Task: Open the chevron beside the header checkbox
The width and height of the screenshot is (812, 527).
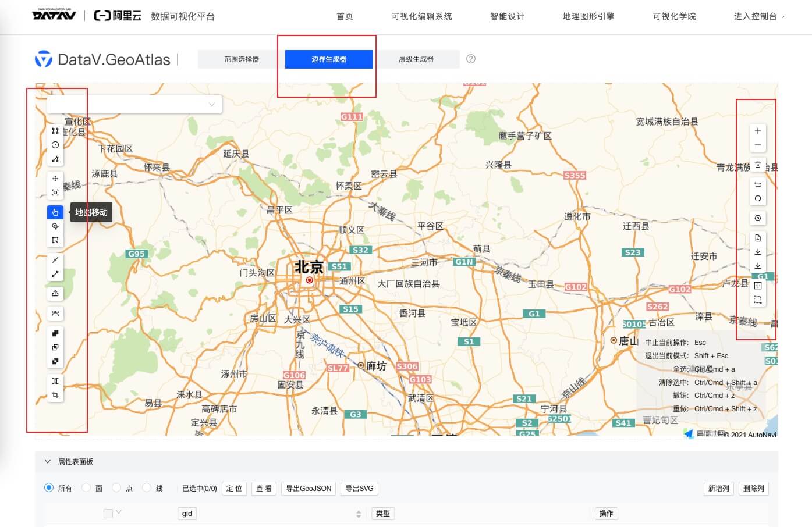Action: 119,512
